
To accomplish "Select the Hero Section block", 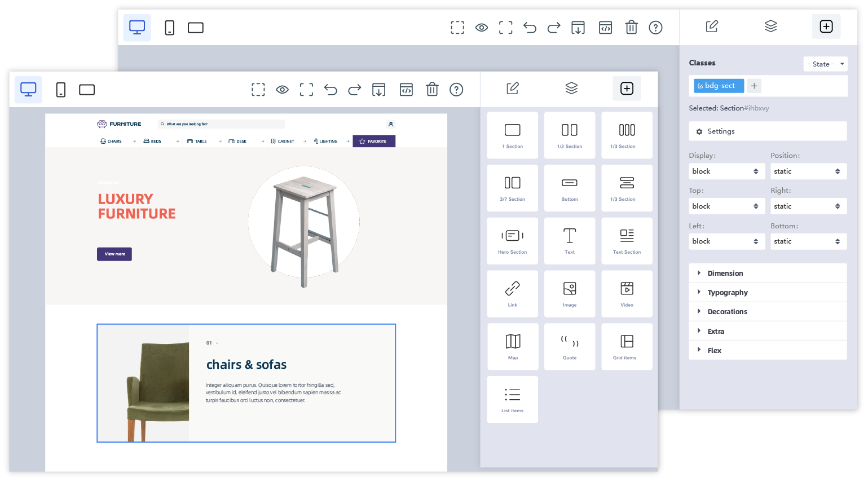I will (512, 241).
